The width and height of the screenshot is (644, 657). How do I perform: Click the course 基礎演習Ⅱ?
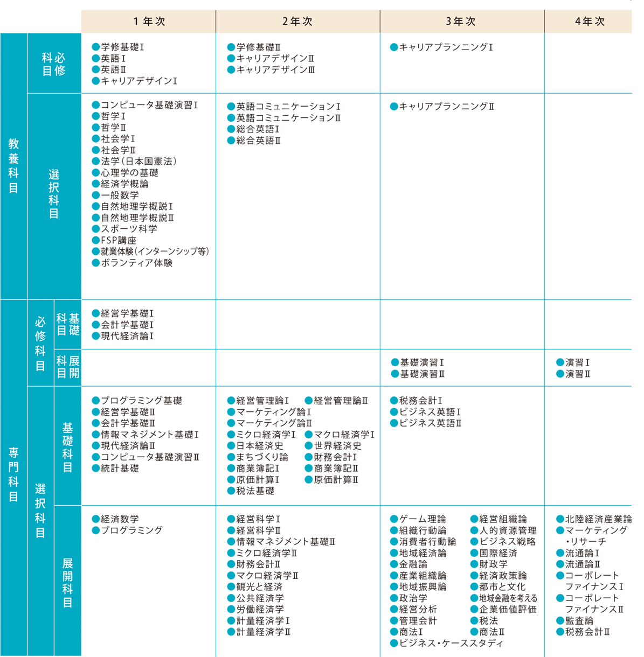point(418,374)
